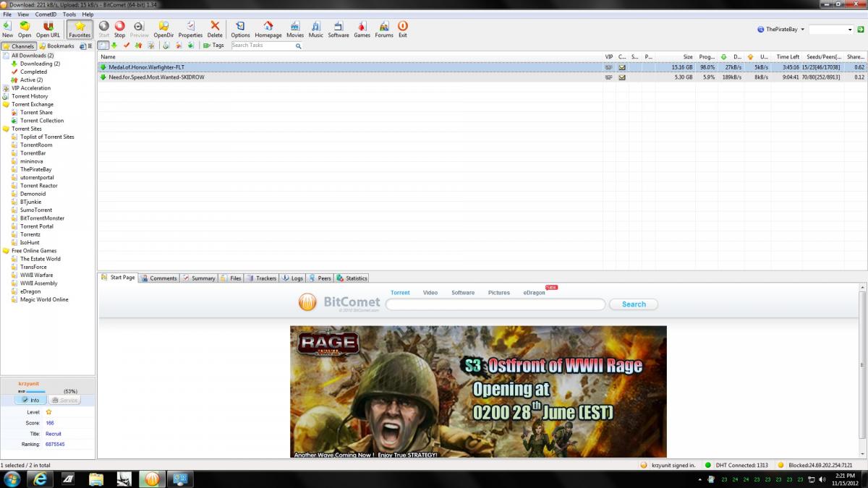
Task: Select the Medal.of.Honor.Warfighter-FLT task
Action: click(482, 67)
